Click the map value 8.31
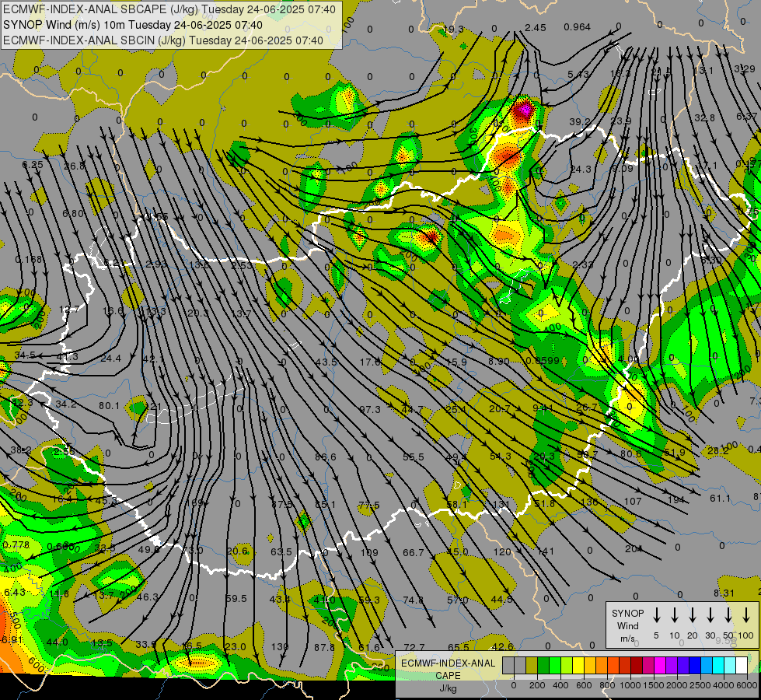The height and width of the screenshot is (700, 761). click(724, 593)
